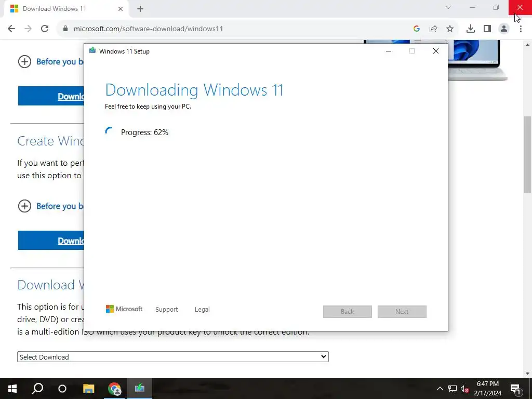Open the Chrome three-dot menu

(x=521, y=29)
